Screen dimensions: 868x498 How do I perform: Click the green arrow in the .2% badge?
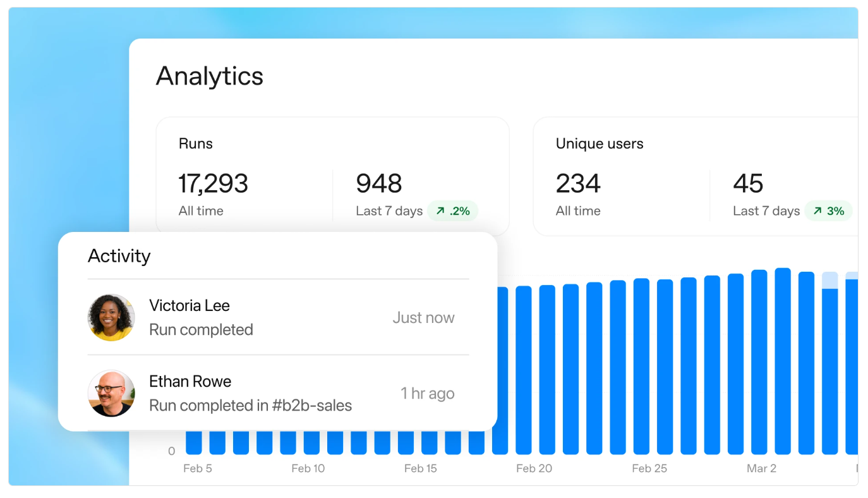(x=440, y=211)
